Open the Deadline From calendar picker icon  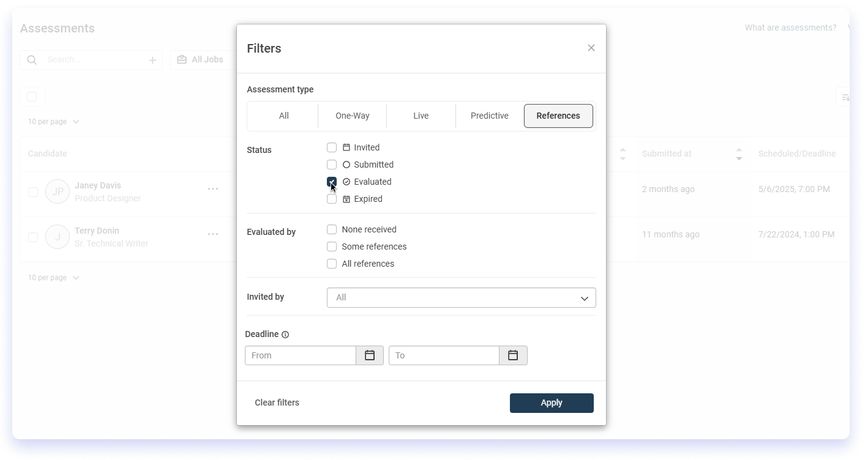[370, 355]
